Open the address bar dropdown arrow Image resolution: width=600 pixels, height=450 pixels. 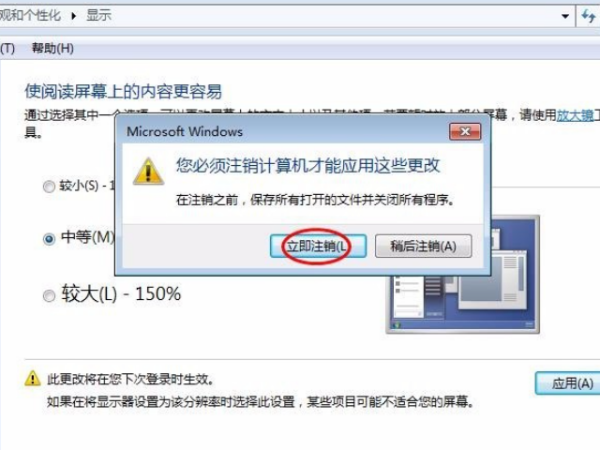tap(565, 16)
